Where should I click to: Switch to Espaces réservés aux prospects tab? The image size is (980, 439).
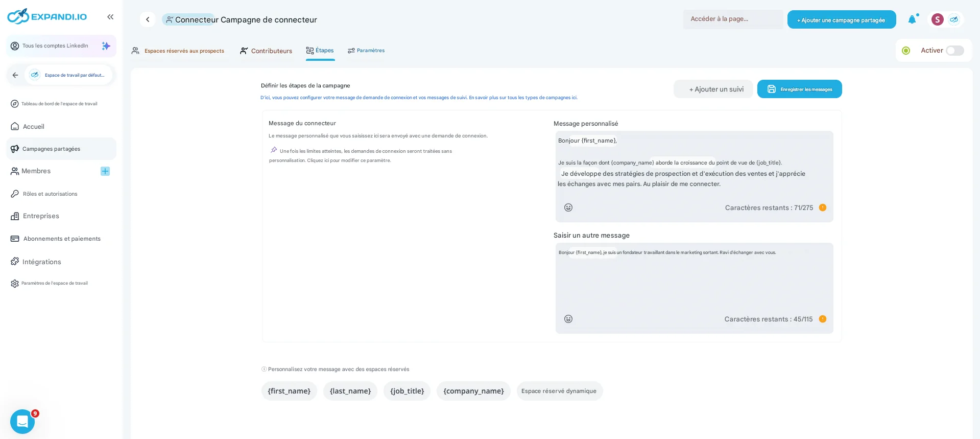pyautogui.click(x=178, y=51)
